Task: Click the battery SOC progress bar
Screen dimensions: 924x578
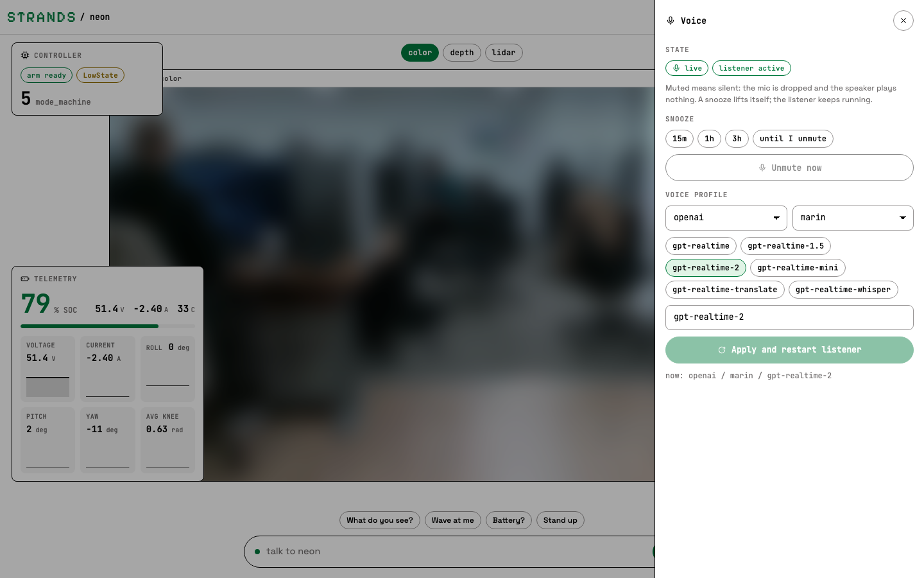Action: coord(108,326)
